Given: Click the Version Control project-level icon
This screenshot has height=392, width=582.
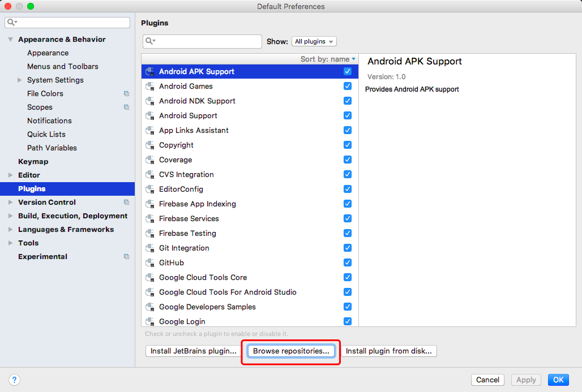Looking at the screenshot, I should point(127,203).
